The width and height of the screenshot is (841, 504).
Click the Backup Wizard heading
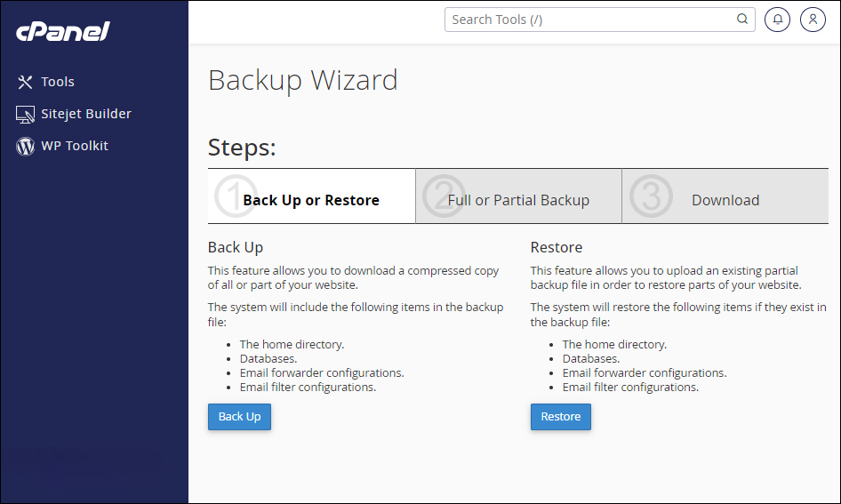click(x=303, y=80)
